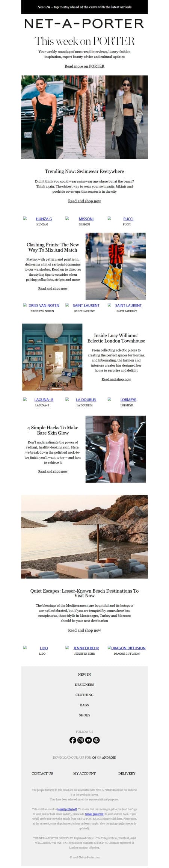This screenshot has width=169, height=868.
Task: Open the privacy policy link
Action: [118, 823]
